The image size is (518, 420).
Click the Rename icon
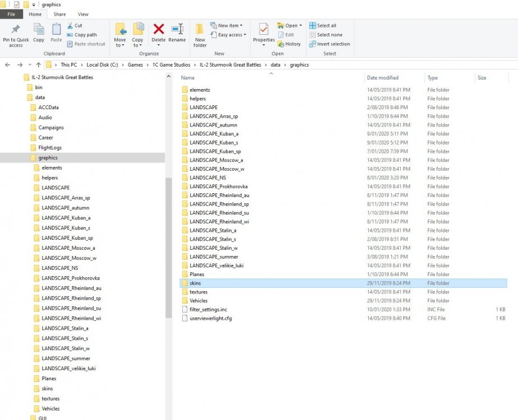coord(177,32)
